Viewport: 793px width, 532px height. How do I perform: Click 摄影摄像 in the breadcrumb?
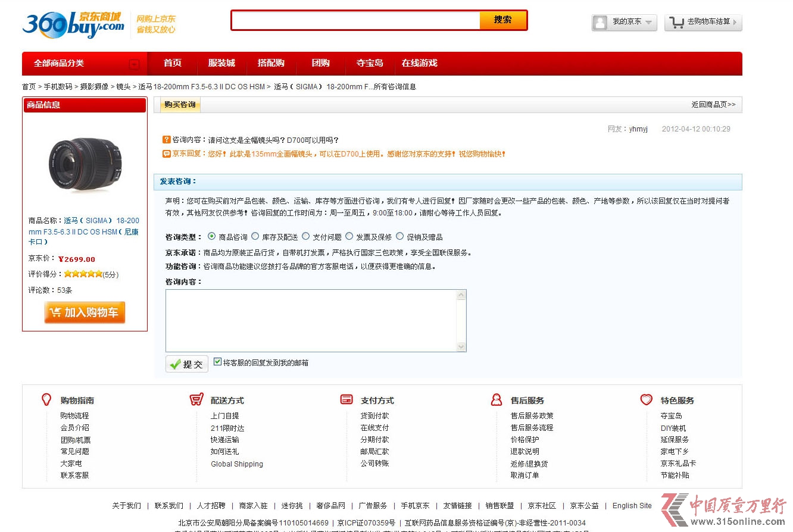(x=95, y=87)
